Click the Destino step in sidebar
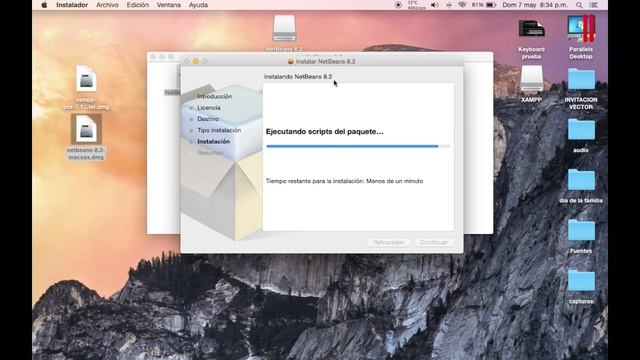This screenshot has height=360, width=640. 208,119
